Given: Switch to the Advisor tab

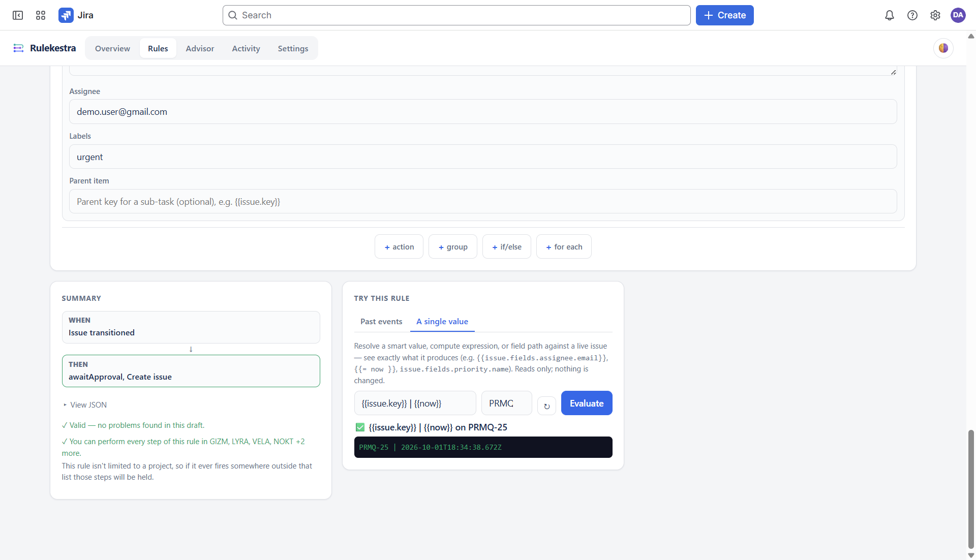Looking at the screenshot, I should tap(200, 48).
